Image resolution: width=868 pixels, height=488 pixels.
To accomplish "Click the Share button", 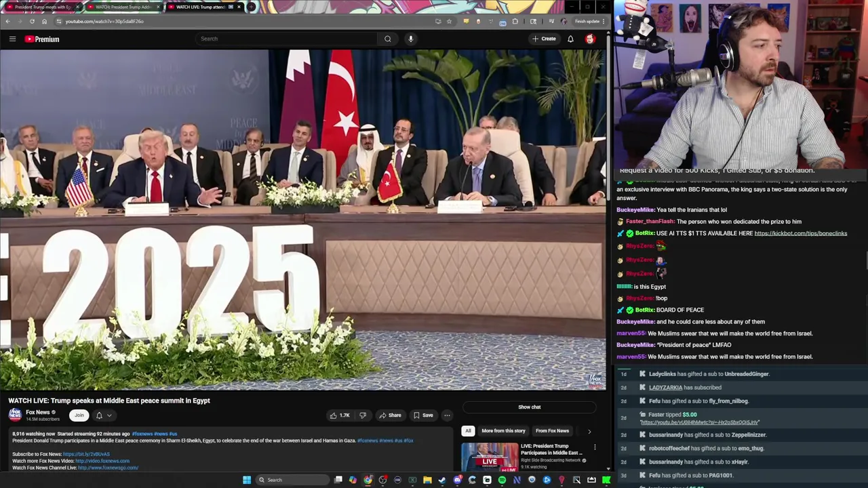I will (x=390, y=415).
